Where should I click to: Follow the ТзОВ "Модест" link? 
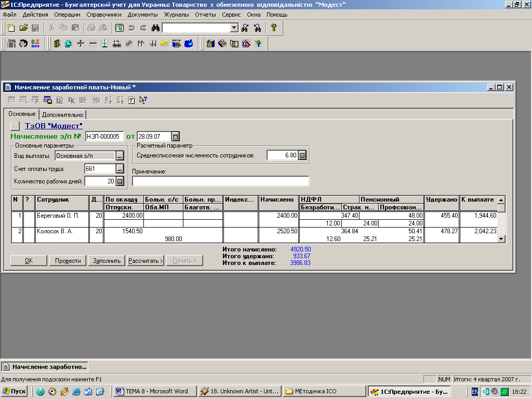click(54, 126)
